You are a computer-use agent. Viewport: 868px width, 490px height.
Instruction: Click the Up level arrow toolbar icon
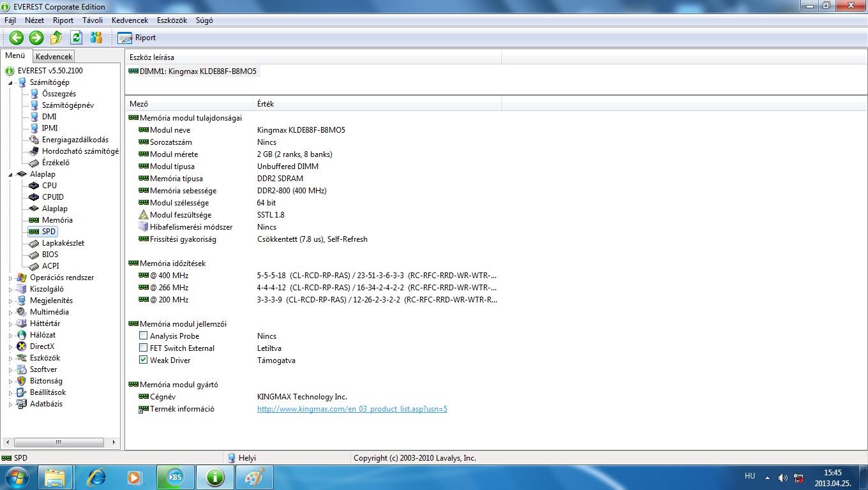click(x=56, y=38)
